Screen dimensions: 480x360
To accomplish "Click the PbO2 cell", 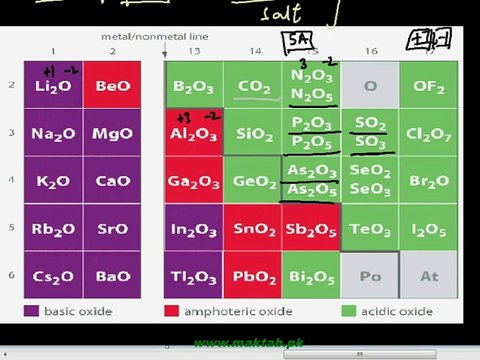I will point(253,275).
